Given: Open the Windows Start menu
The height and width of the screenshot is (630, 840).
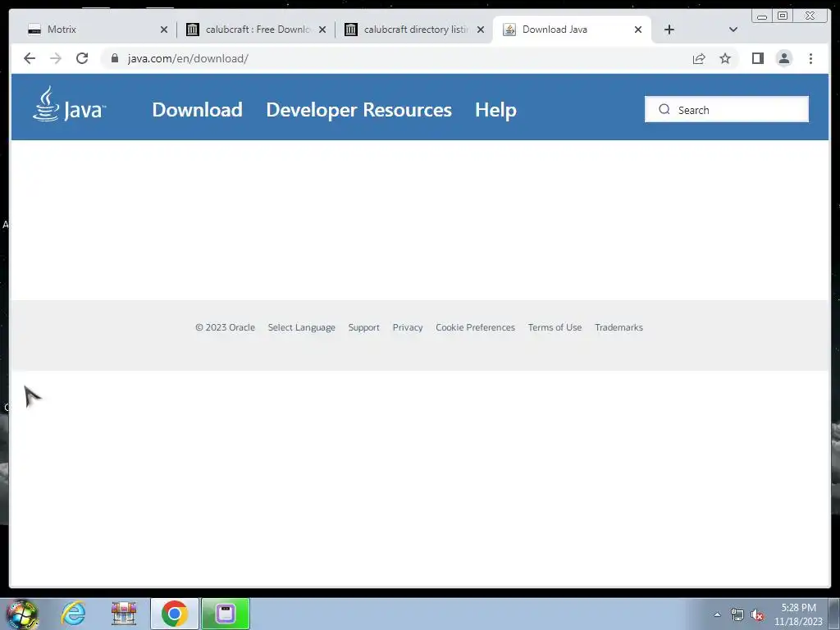Looking at the screenshot, I should (x=22, y=614).
